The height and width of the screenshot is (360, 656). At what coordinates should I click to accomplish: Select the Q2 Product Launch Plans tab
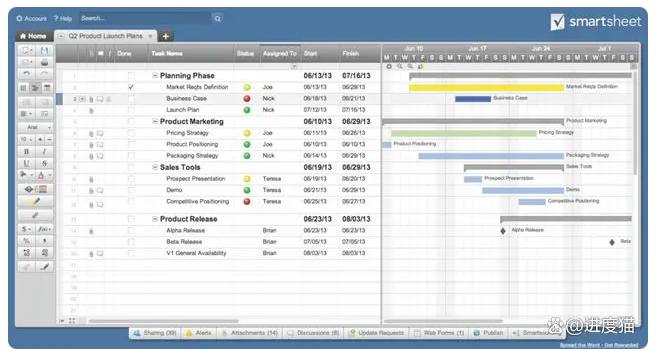click(106, 36)
